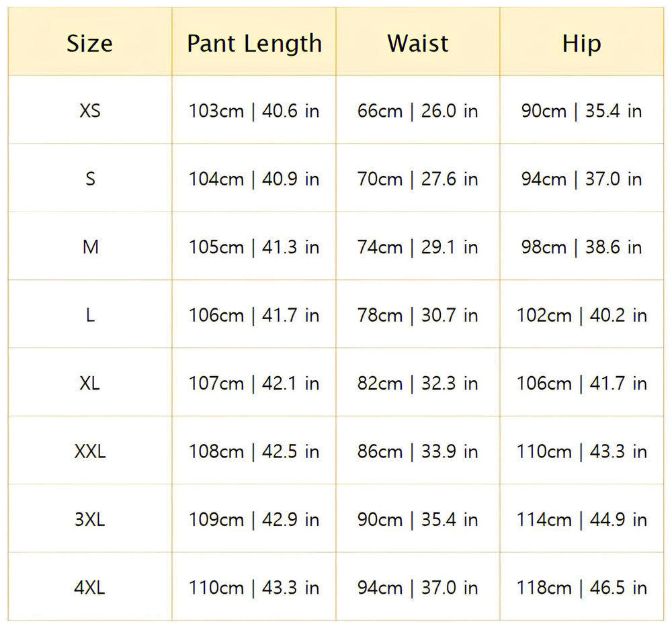Viewport: 672px width, 626px height.
Task: Click the 105cm pant length cell
Action: pos(254,247)
